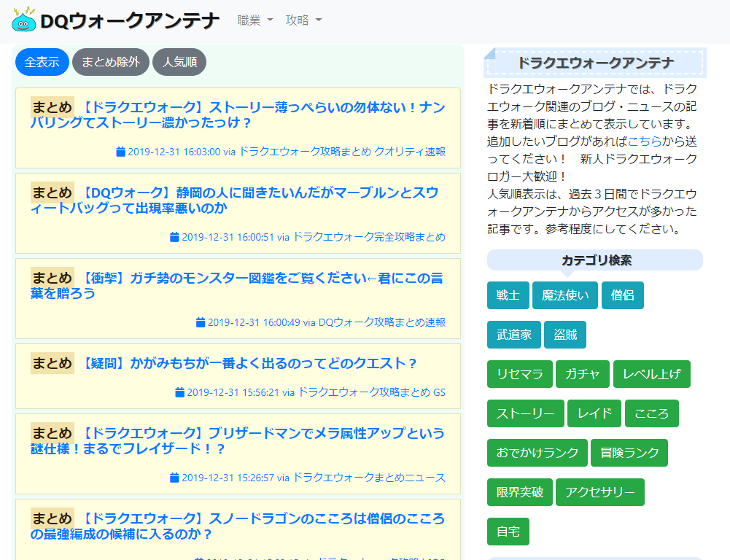730x560 pixels.
Task: Click まとめ label on ストーリー薄っぺらい article
Action: point(53,107)
